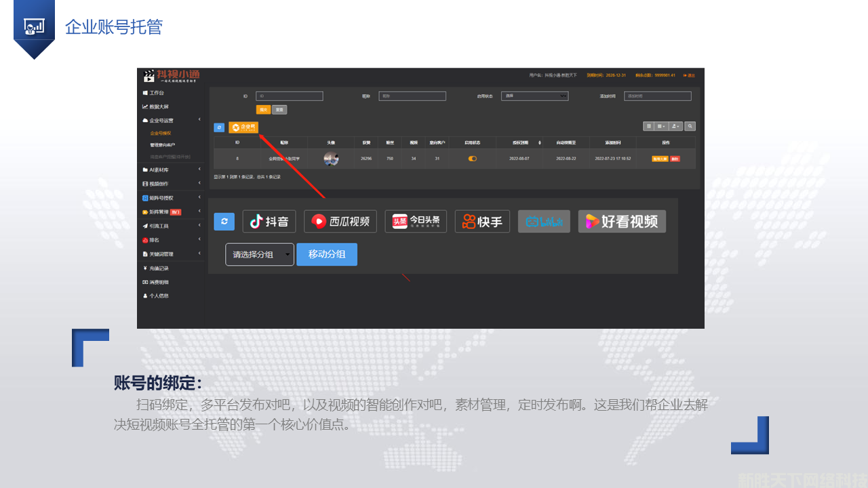The width and height of the screenshot is (868, 488).
Task: Click the ID search input field
Action: 290,96
